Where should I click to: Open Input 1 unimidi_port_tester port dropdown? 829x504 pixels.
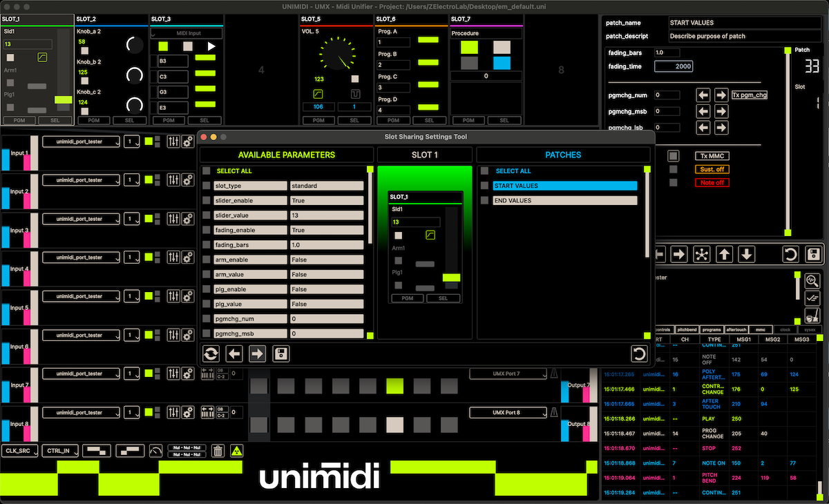coord(81,142)
